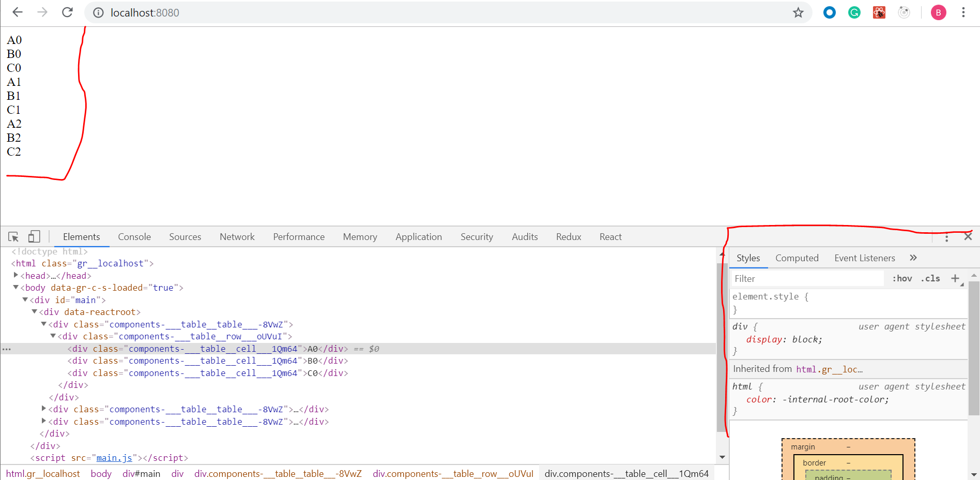Select table__row breadcrumb item

453,474
